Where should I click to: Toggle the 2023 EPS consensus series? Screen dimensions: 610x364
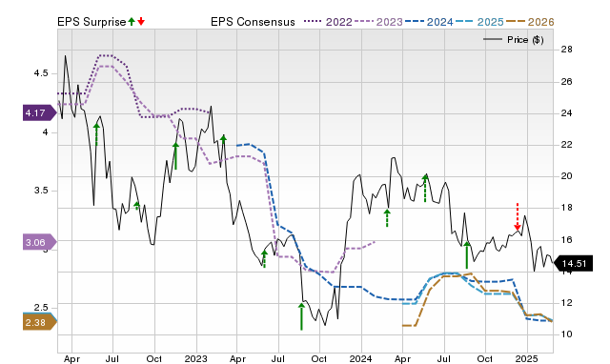378,22
